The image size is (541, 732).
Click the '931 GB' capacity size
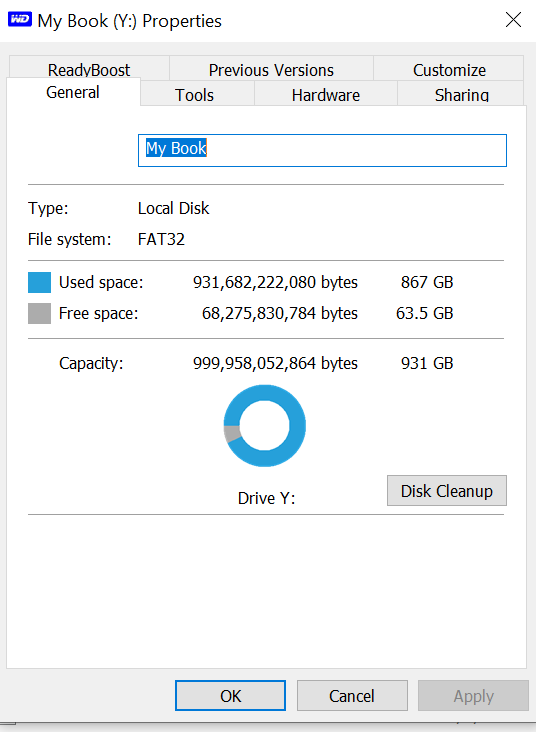pyautogui.click(x=427, y=363)
